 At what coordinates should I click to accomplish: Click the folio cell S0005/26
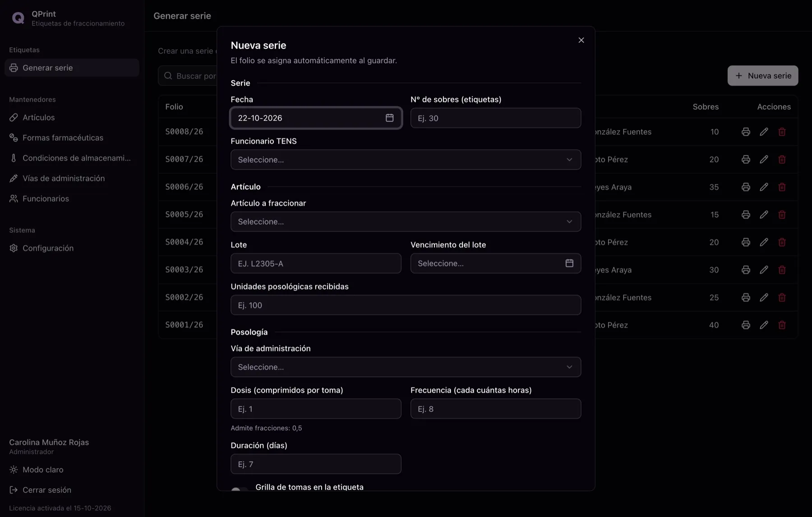184,214
